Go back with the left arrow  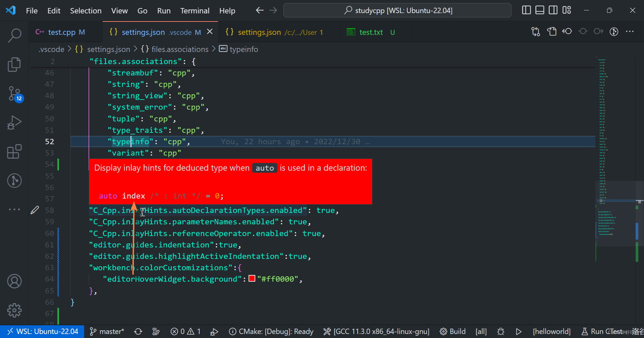(260, 10)
